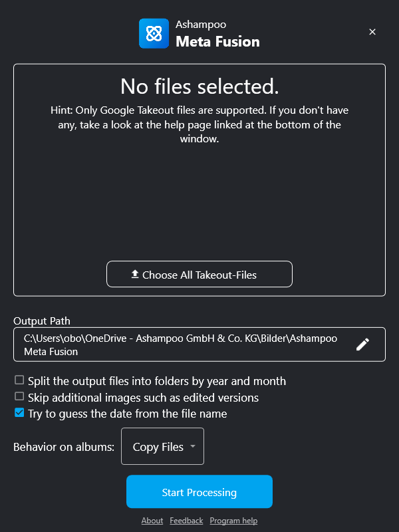This screenshot has height=532, width=399.
Task: Click the "Behavior on albums:" label
Action: tap(64, 447)
